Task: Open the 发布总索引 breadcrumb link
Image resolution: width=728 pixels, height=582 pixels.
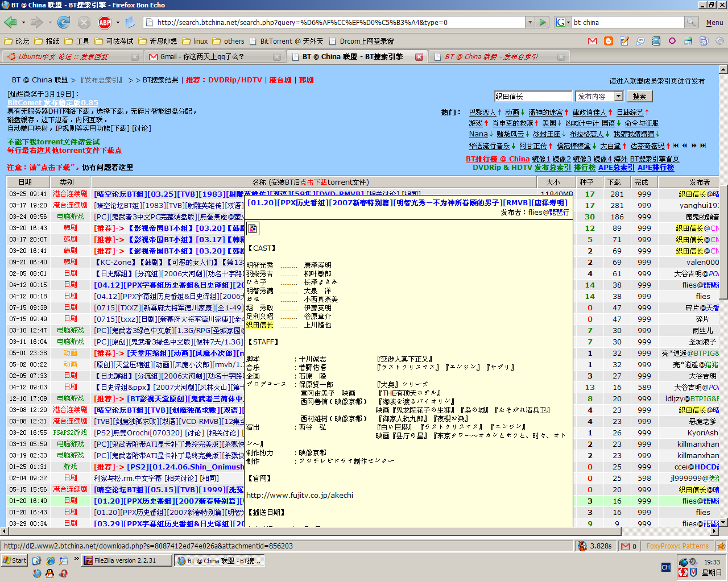Action: point(101,80)
